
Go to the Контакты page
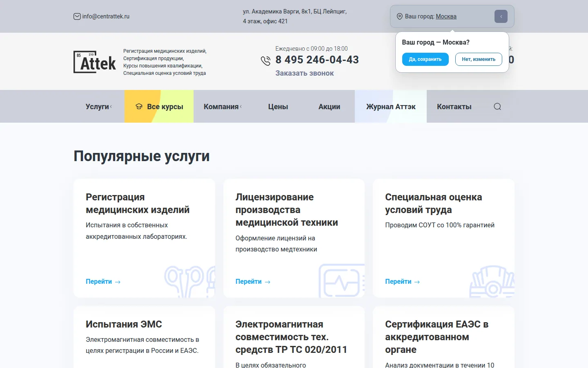coord(454,107)
